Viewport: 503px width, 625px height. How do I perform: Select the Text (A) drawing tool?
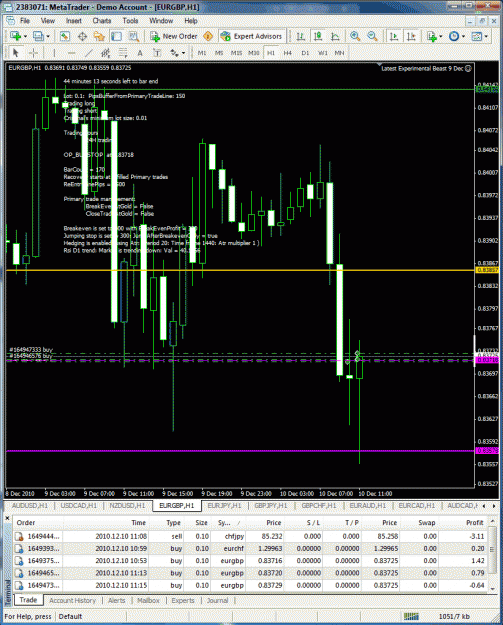[x=140, y=53]
